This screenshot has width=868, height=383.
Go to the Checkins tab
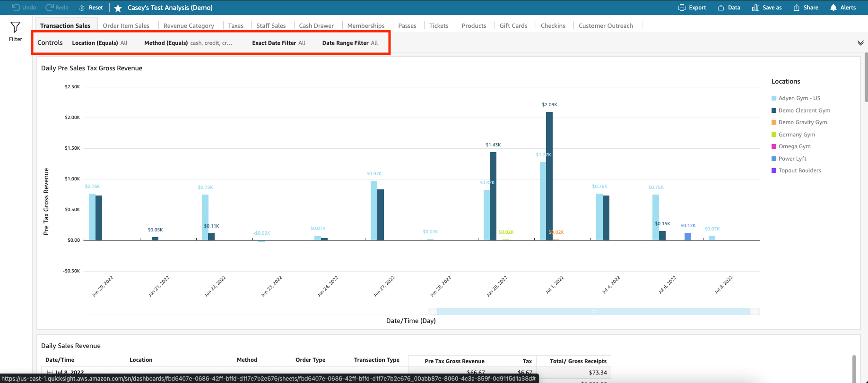pyautogui.click(x=553, y=26)
